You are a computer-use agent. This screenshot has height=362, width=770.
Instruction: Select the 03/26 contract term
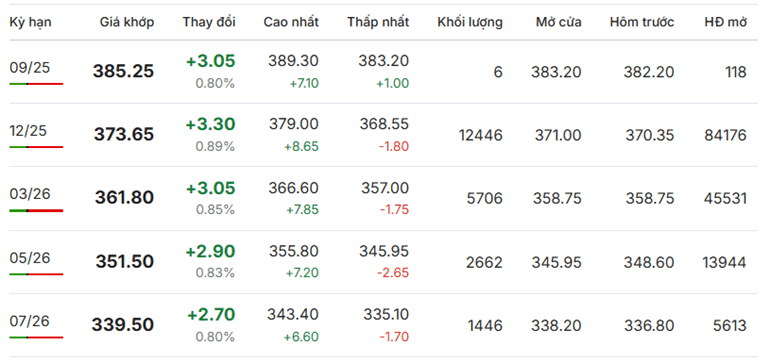30,194
